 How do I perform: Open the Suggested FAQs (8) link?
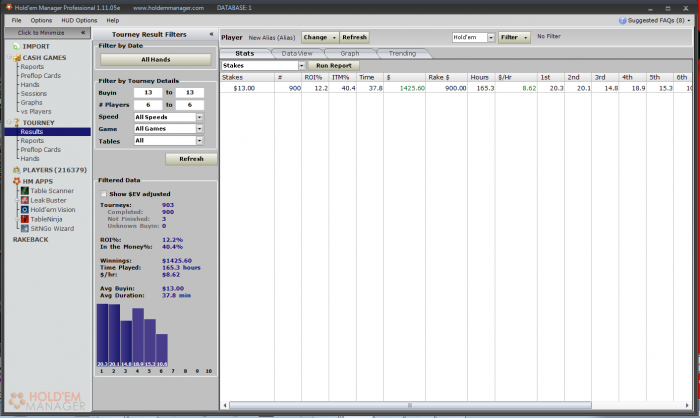[x=656, y=21]
